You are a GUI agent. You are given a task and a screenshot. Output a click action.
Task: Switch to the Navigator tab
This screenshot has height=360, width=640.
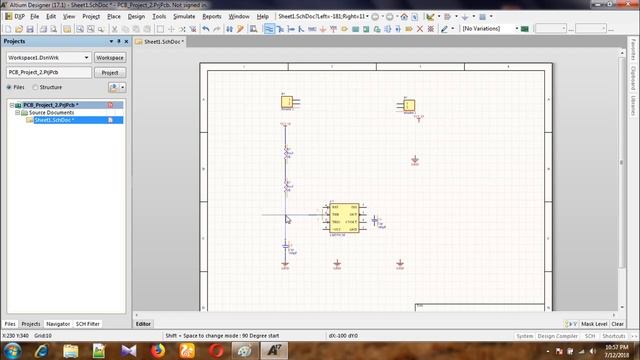coord(58,324)
